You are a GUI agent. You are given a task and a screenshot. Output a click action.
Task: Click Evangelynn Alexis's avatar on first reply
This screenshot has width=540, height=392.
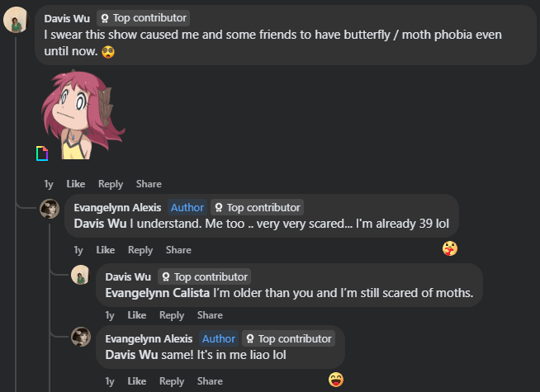50,209
